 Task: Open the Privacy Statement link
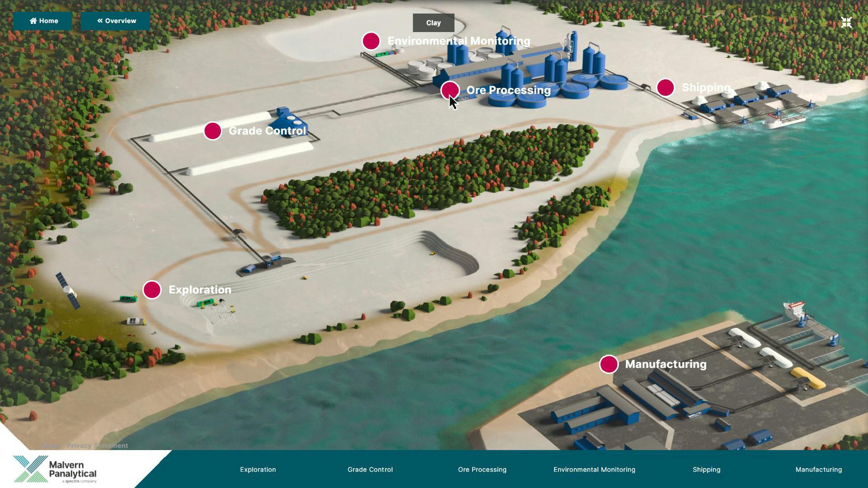(x=97, y=446)
